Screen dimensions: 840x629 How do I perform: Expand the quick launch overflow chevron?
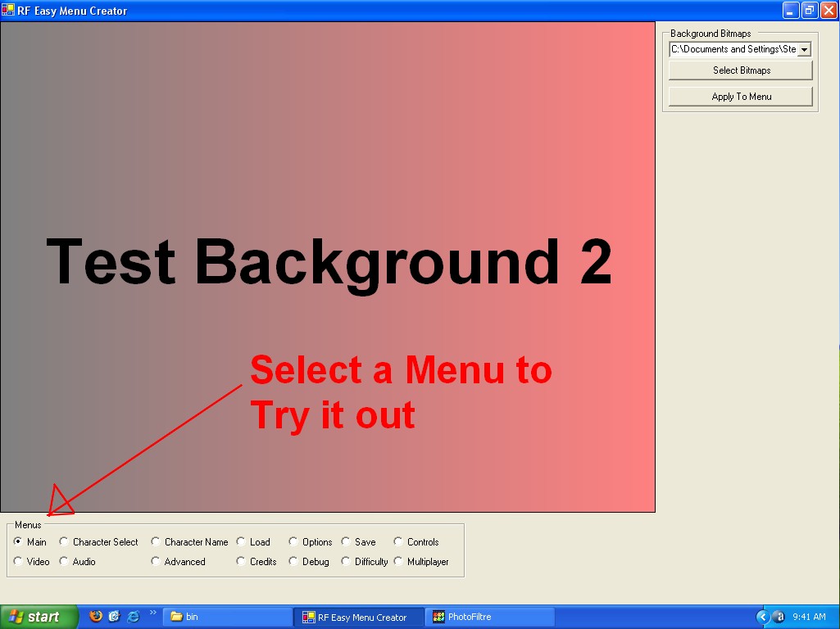(x=152, y=613)
